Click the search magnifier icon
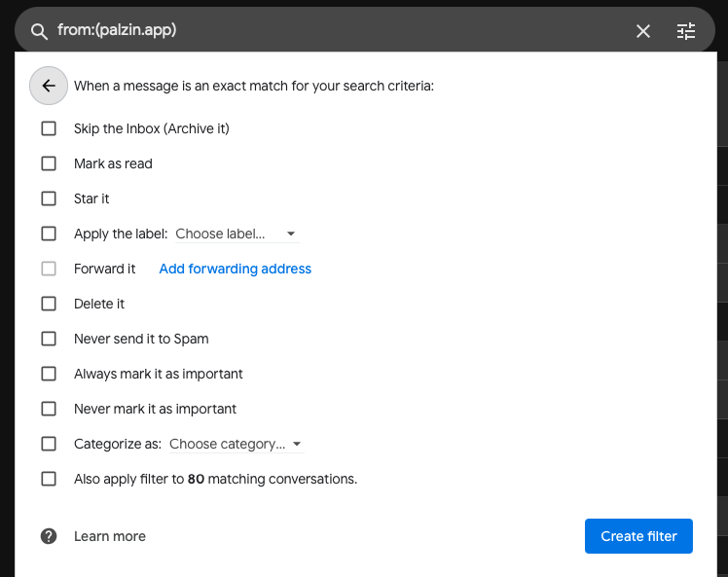The image size is (728, 577). [39, 31]
